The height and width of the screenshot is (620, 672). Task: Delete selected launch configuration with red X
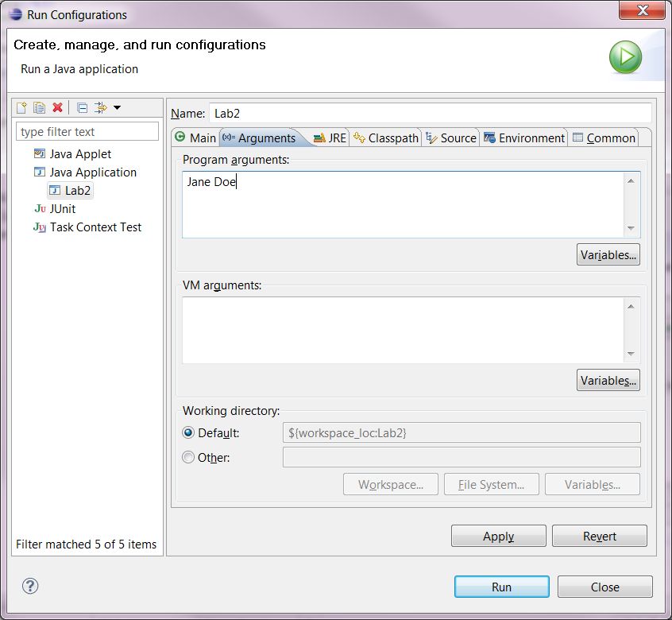pos(57,107)
